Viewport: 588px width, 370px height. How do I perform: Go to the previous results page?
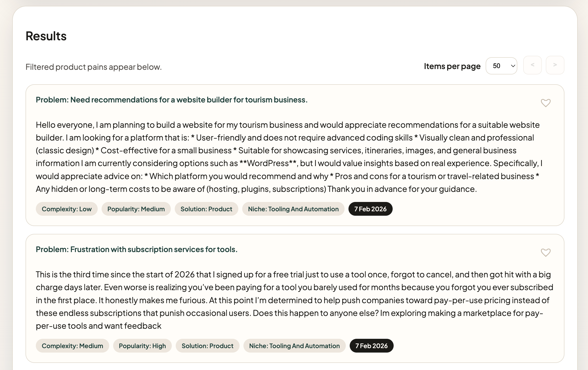(x=533, y=65)
